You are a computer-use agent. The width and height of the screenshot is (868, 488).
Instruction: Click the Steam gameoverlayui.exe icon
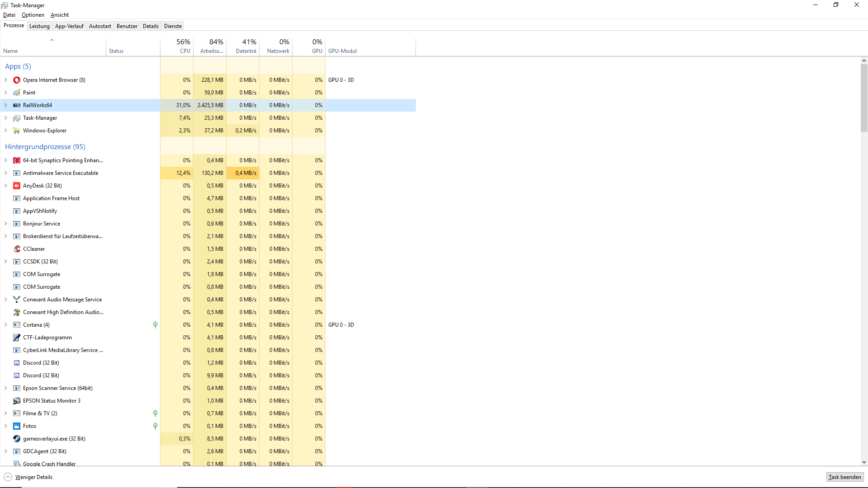click(17, 439)
